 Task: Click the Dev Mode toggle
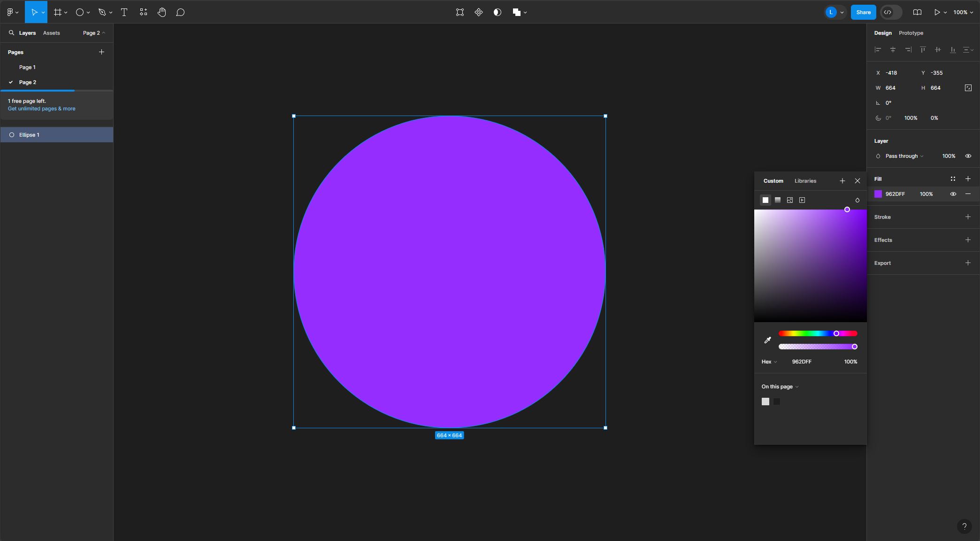890,12
